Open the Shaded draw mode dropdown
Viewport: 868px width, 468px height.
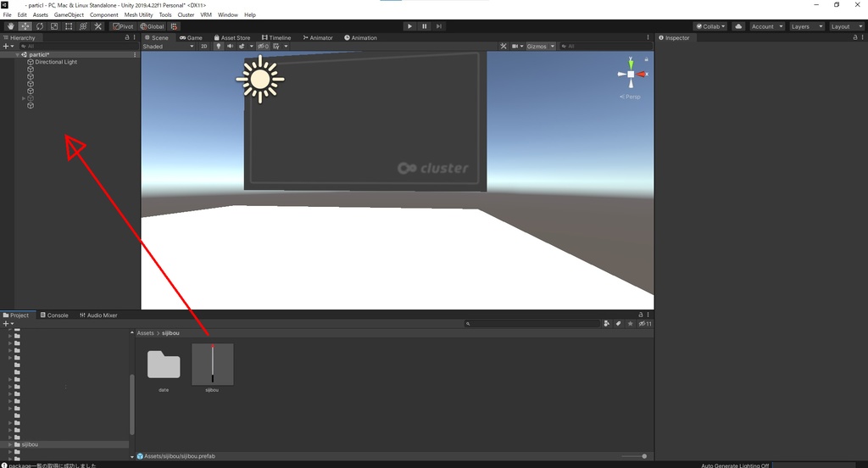[x=169, y=47]
